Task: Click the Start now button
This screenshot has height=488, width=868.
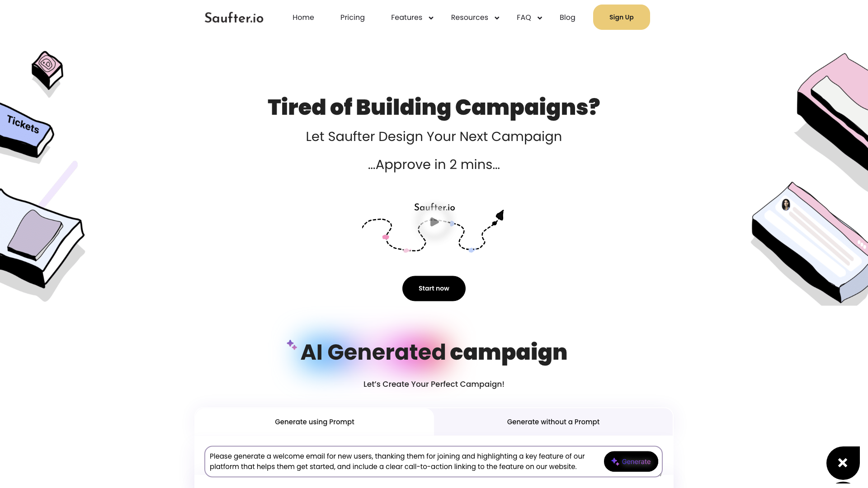Action: (434, 288)
